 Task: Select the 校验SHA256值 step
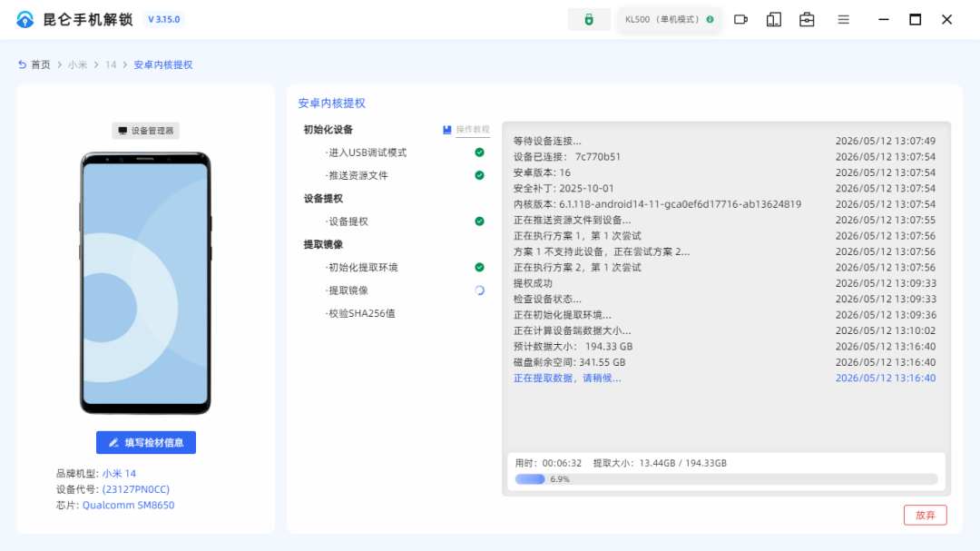(360, 313)
